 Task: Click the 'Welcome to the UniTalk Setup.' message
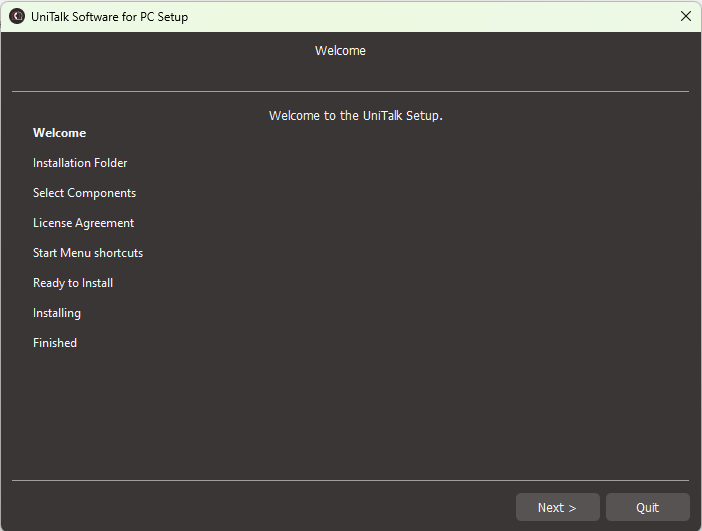(x=355, y=116)
